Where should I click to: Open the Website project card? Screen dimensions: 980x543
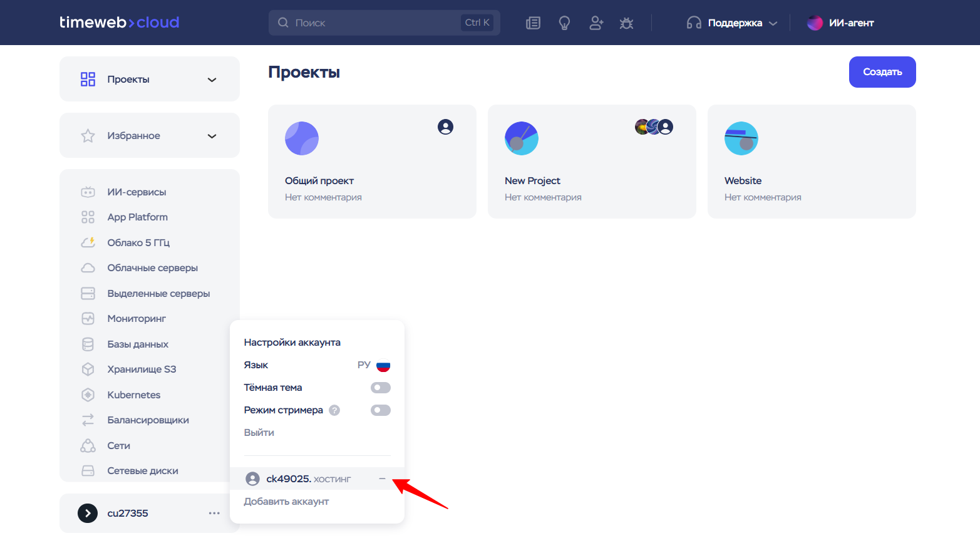click(x=812, y=162)
